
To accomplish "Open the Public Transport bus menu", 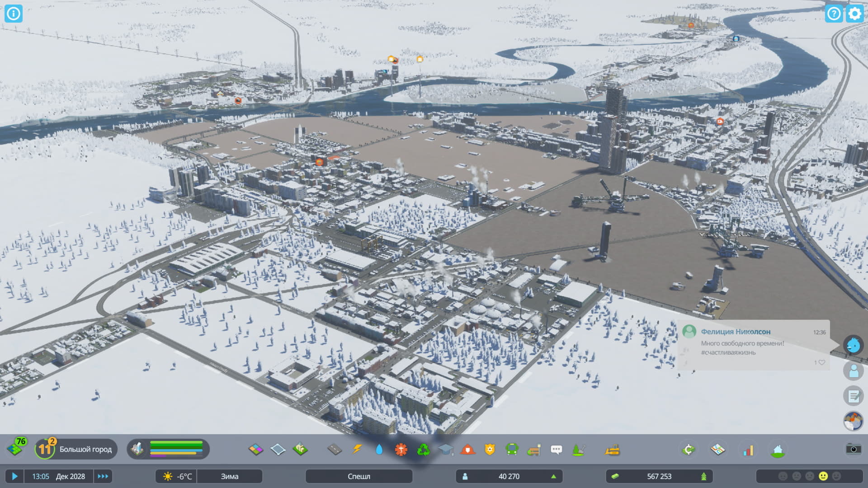I will point(512,449).
